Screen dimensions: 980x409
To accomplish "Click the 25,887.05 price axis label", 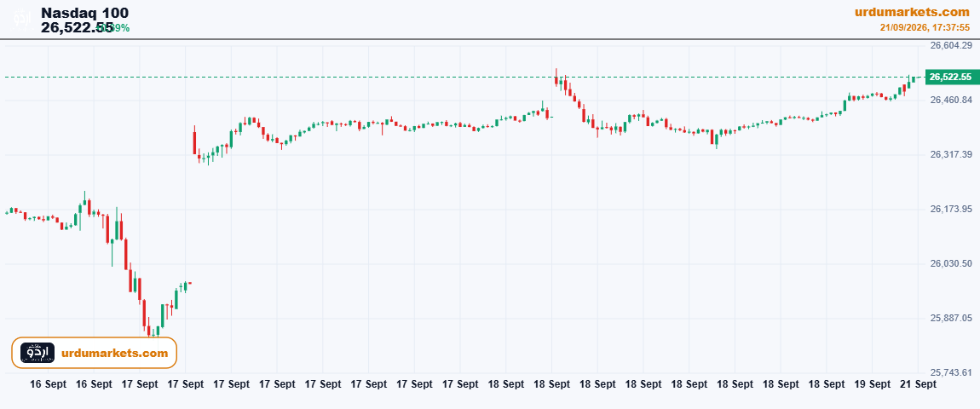I will pos(951,319).
